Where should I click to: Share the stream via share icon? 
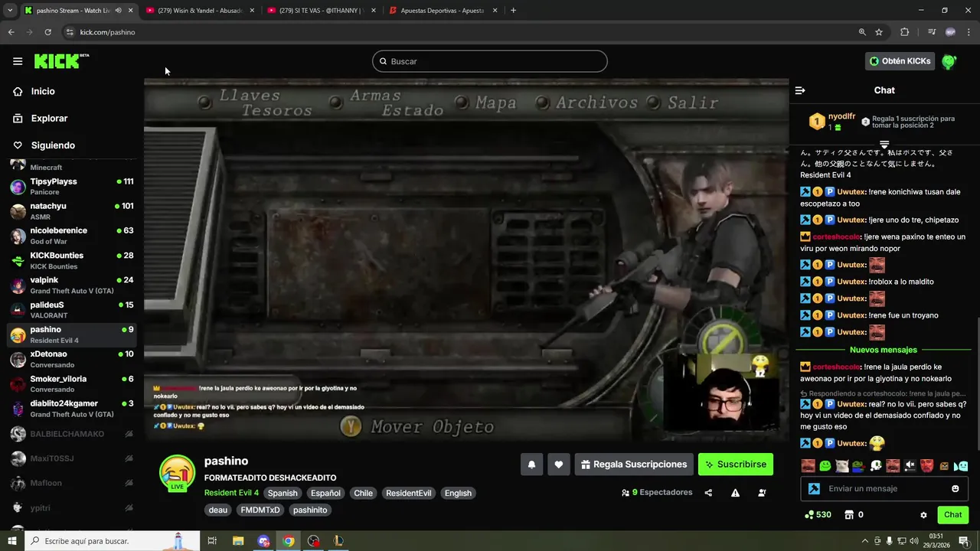point(708,493)
